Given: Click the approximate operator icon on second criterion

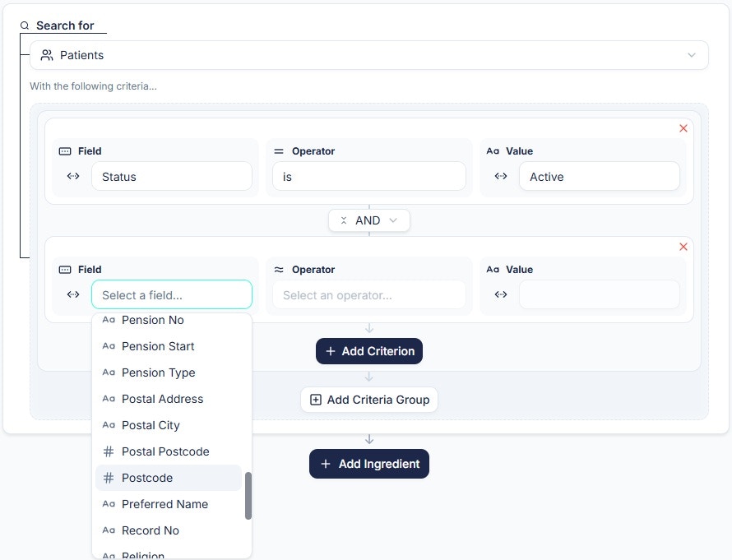Looking at the screenshot, I should click(x=280, y=269).
